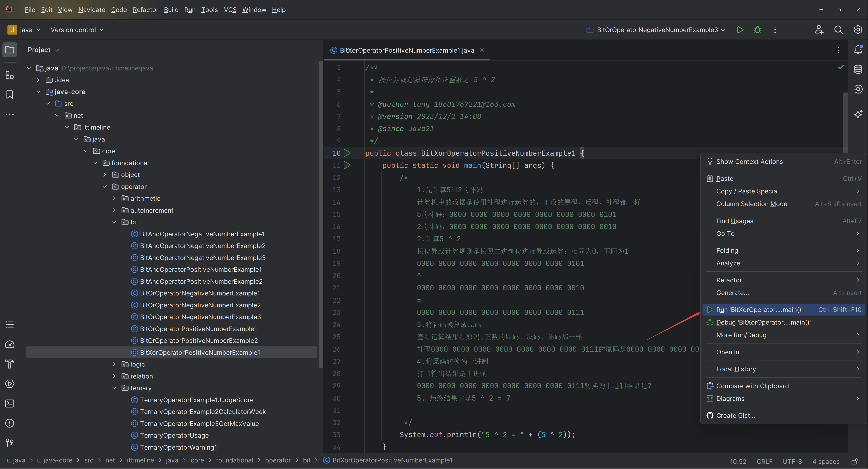Open Copy / Paste Special submenu
This screenshot has height=469, width=868.
tap(784, 191)
